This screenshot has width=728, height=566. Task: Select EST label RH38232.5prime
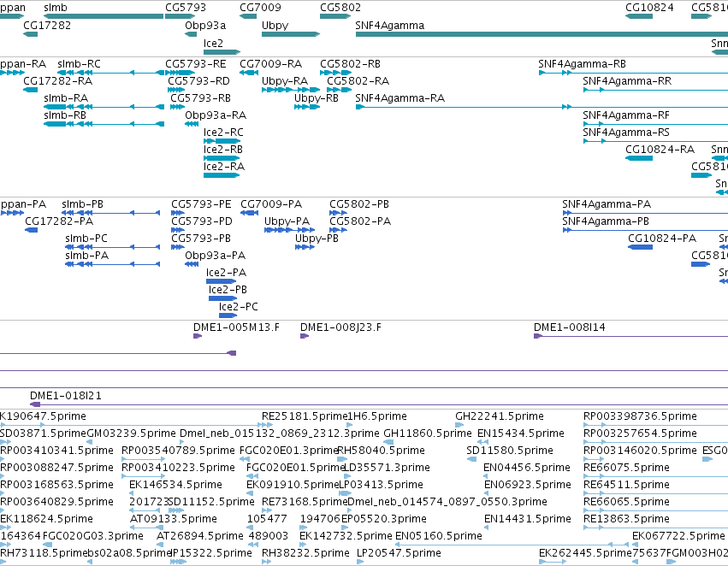coord(305,553)
